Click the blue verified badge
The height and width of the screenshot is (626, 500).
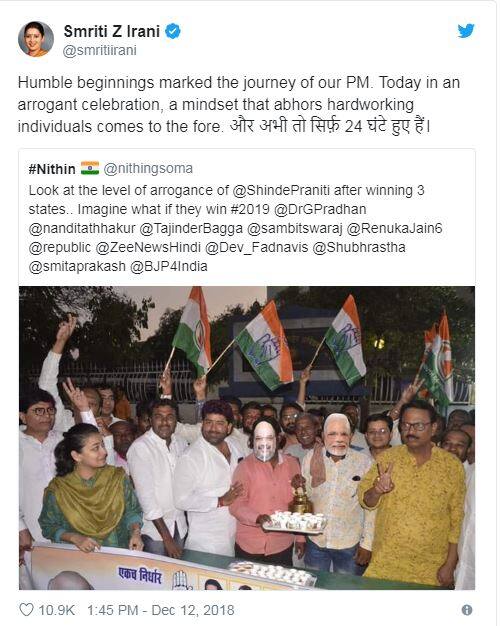pos(173,31)
